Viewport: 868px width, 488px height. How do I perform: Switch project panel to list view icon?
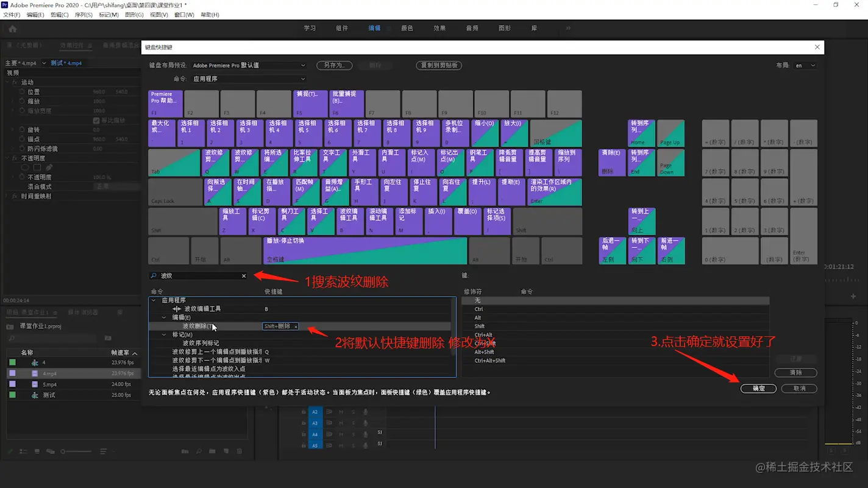(x=23, y=451)
